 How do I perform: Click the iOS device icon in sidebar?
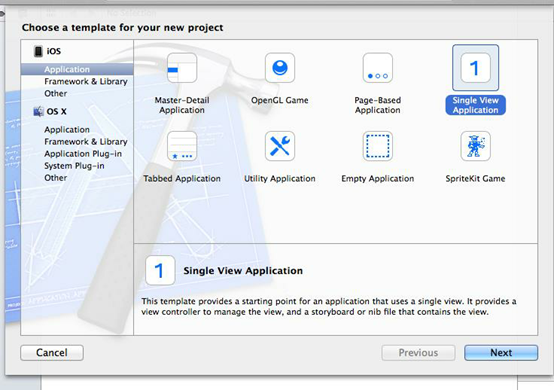coord(38,51)
